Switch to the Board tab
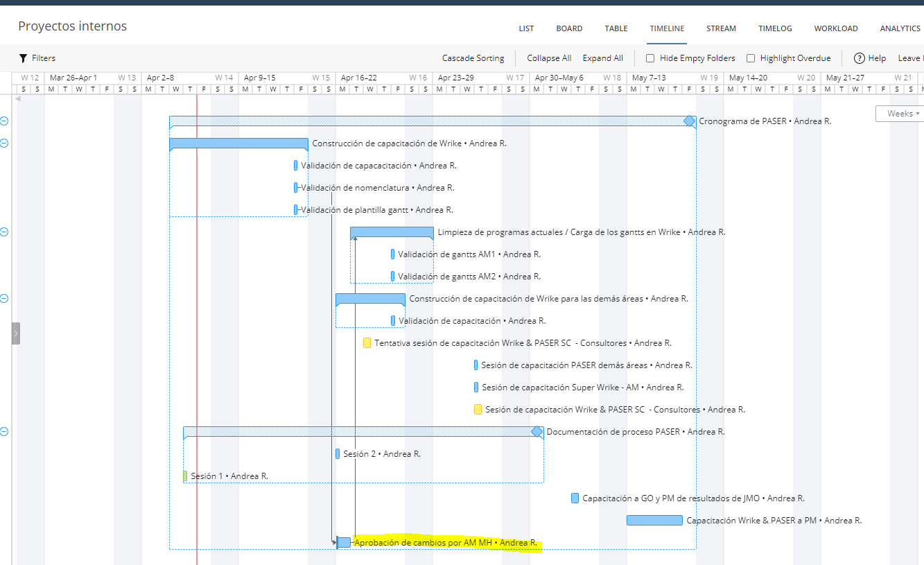 coord(569,28)
